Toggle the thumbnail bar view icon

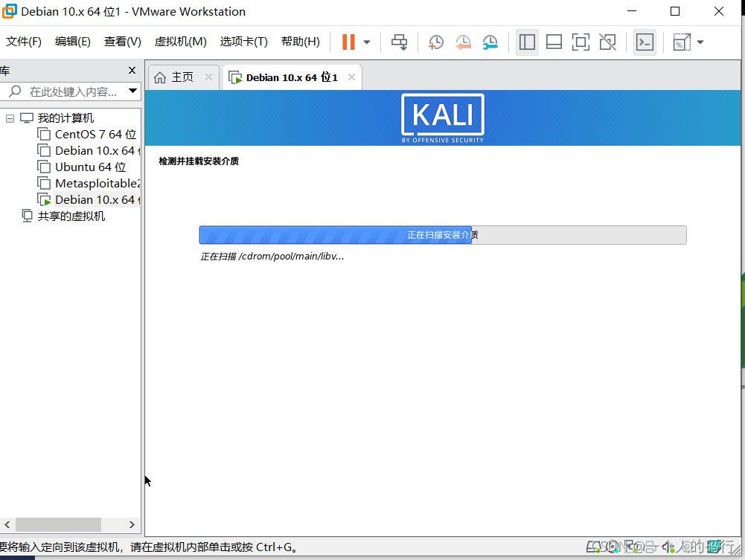click(554, 42)
